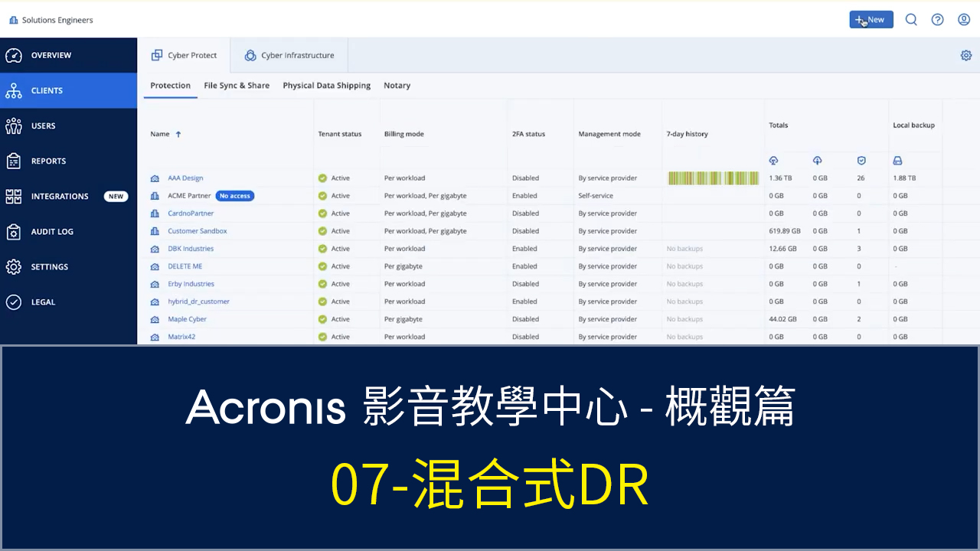Click the Integrations grid icon

(x=14, y=196)
